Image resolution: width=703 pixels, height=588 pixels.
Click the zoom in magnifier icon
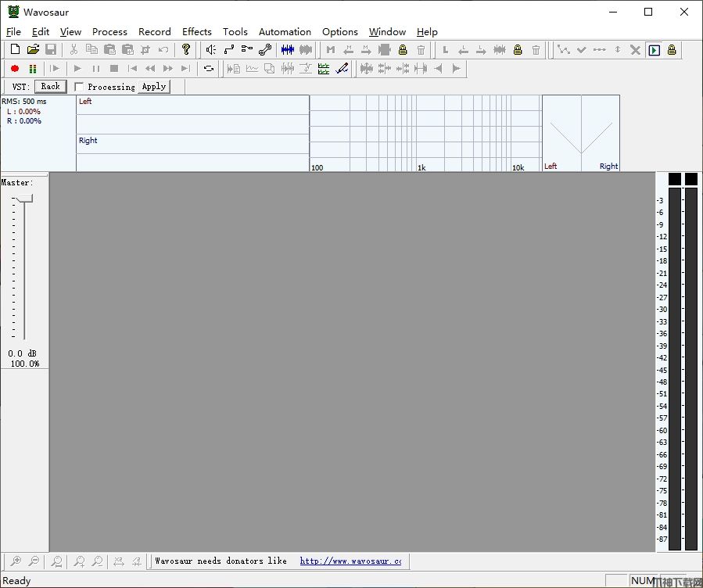click(16, 561)
